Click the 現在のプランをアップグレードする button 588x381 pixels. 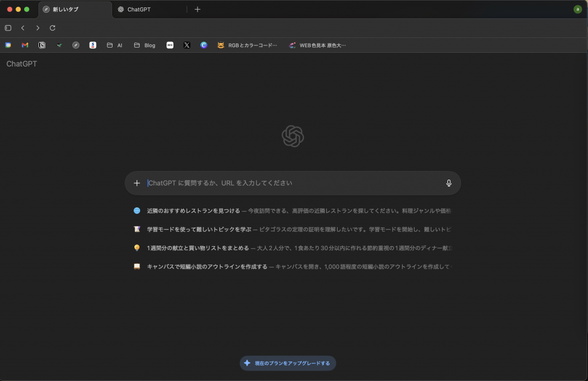287,363
